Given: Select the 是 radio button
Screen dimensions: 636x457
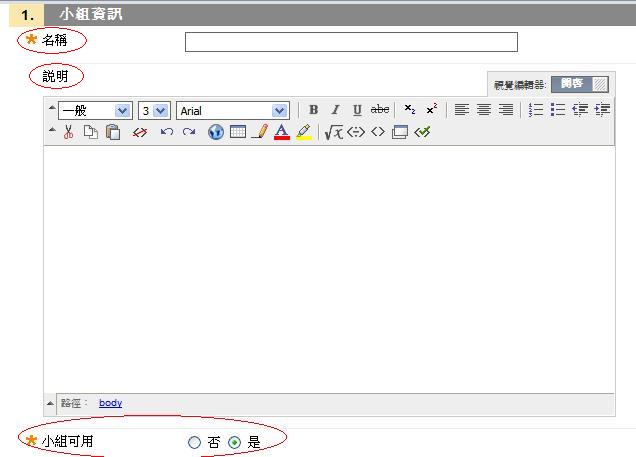Looking at the screenshot, I should (x=235, y=442).
